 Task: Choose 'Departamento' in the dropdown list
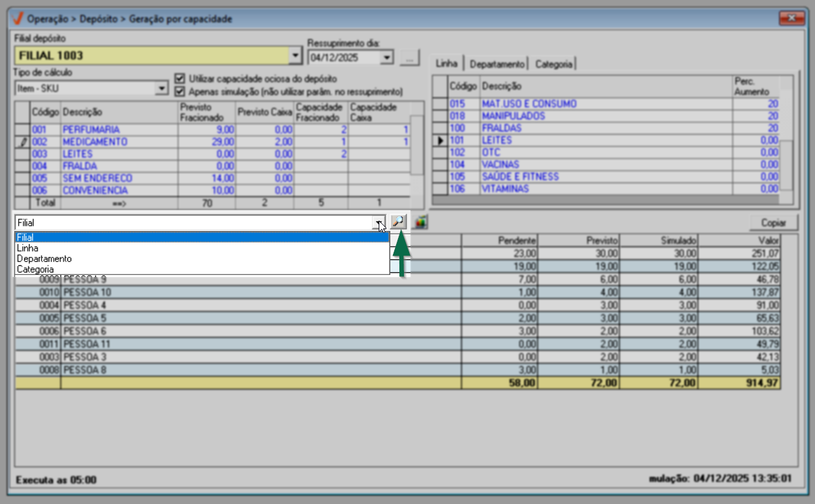44,258
